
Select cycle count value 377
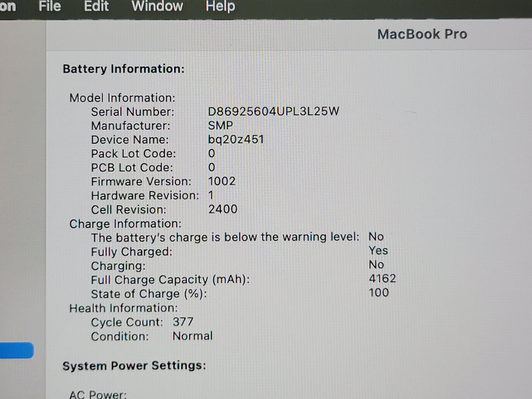tap(183, 321)
